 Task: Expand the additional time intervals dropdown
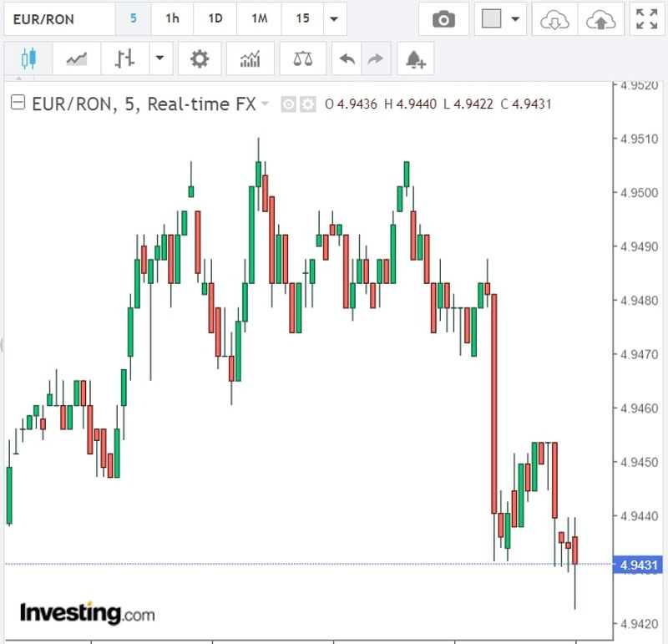pyautogui.click(x=334, y=19)
